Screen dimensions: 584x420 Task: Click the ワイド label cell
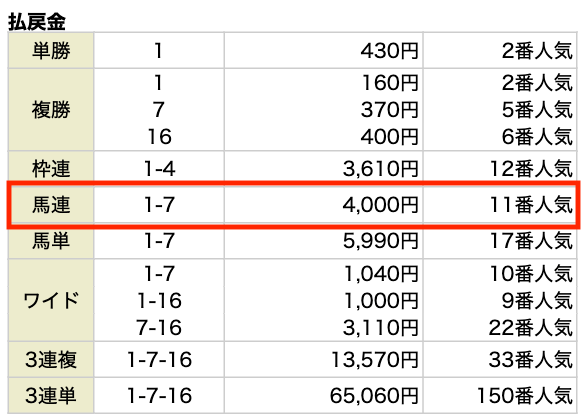51,300
